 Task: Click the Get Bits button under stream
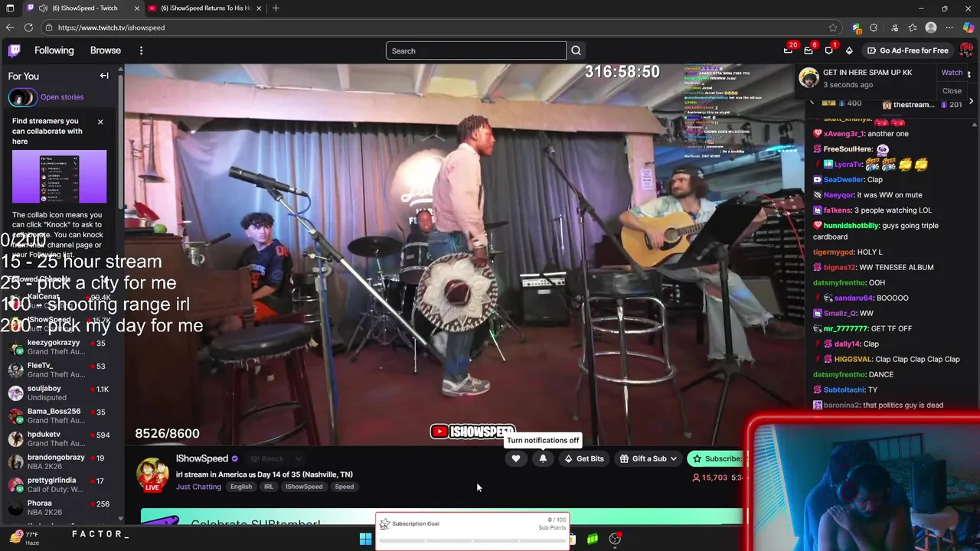(x=583, y=458)
